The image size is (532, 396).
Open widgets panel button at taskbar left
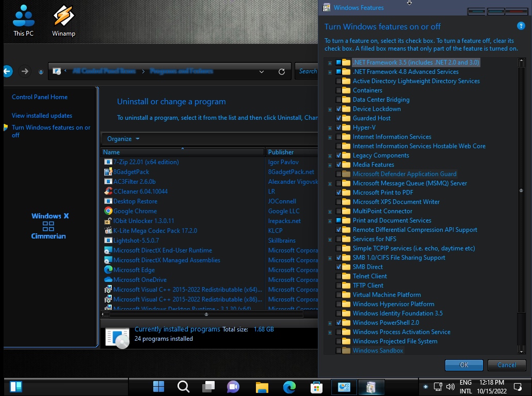[x=16, y=387]
